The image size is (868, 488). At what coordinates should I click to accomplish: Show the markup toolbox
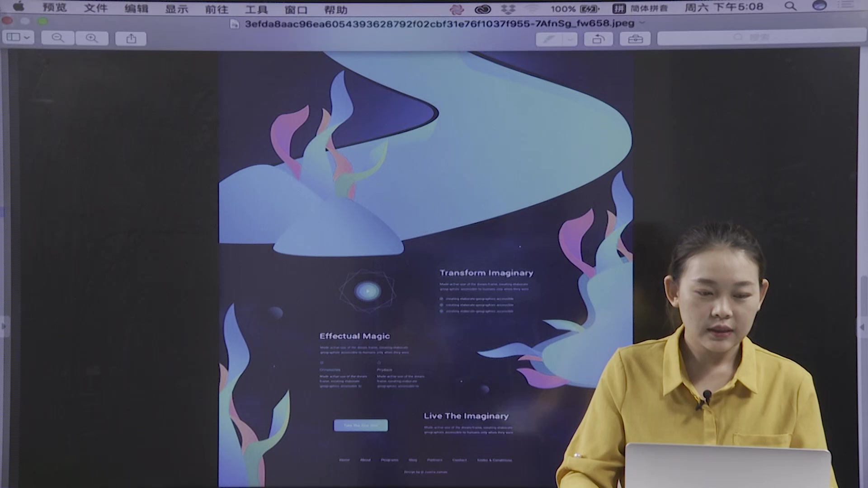pos(635,39)
